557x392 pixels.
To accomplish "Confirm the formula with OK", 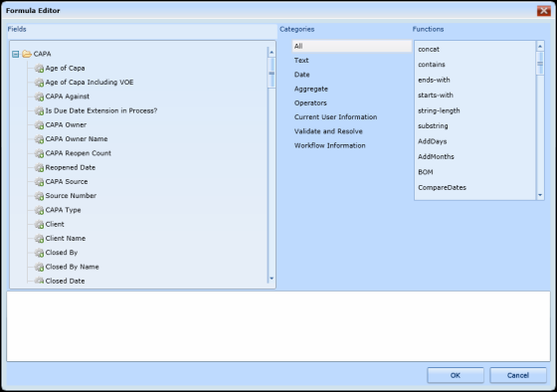I will tap(456, 375).
